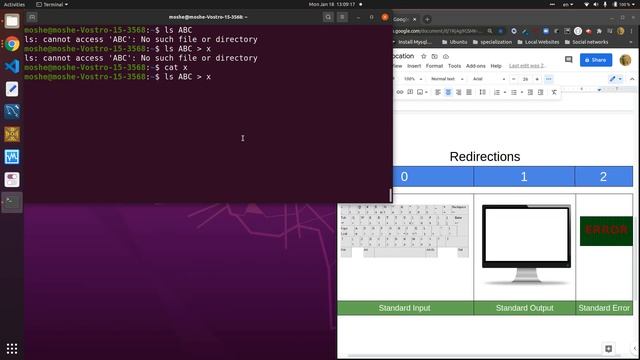Show all applications grid
The width and height of the screenshot is (640, 360).
(x=12, y=348)
